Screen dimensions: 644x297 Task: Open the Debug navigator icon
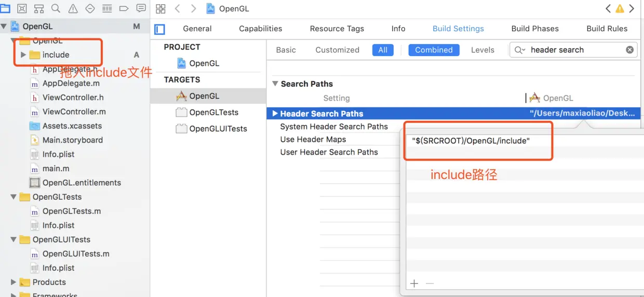point(107,8)
